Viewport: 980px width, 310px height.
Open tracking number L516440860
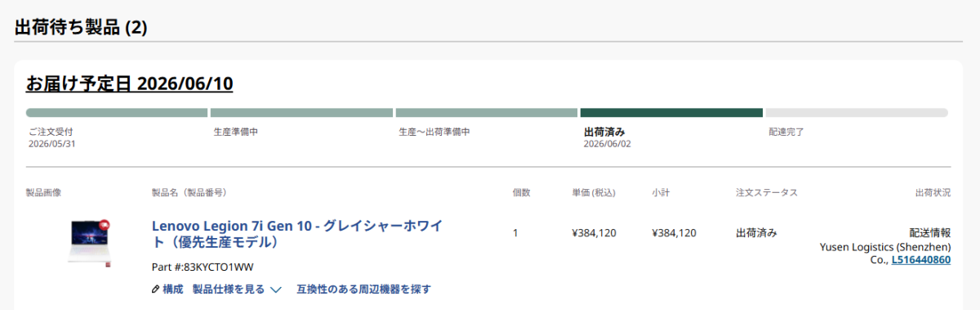tap(920, 260)
